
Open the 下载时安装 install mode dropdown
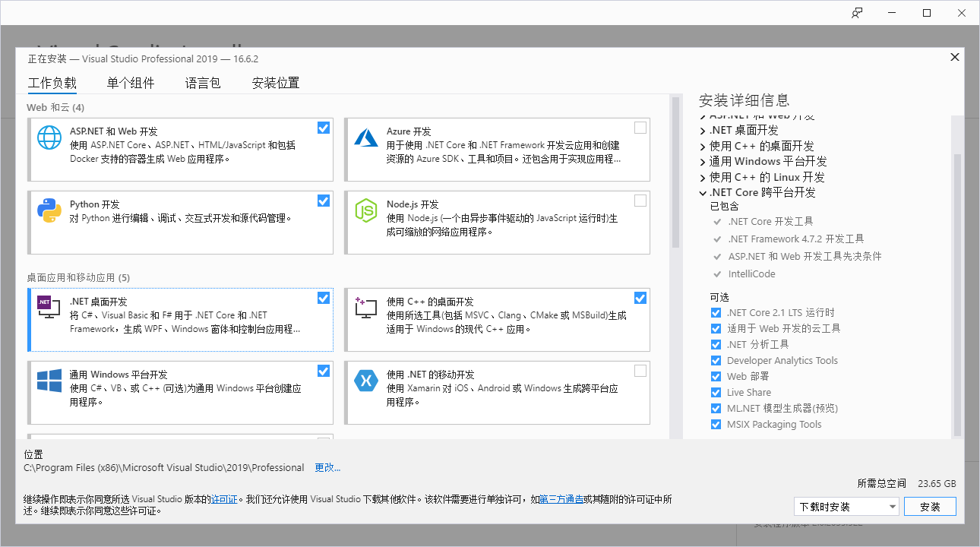pos(846,507)
